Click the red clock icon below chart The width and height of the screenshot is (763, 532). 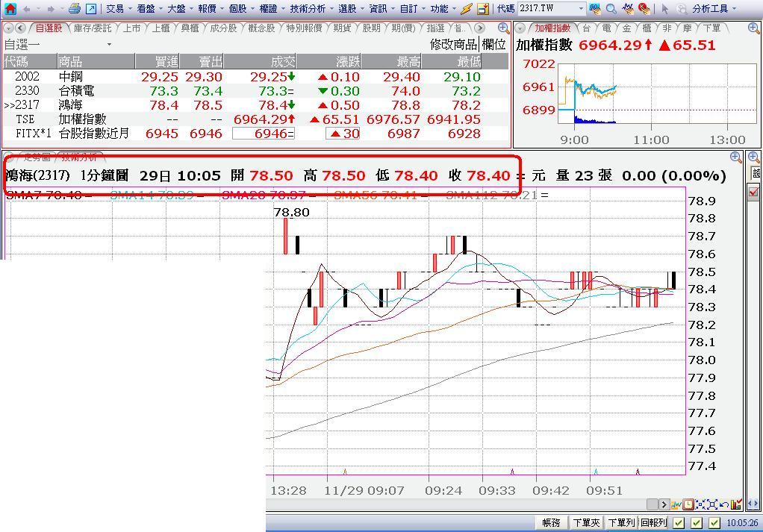click(x=688, y=504)
